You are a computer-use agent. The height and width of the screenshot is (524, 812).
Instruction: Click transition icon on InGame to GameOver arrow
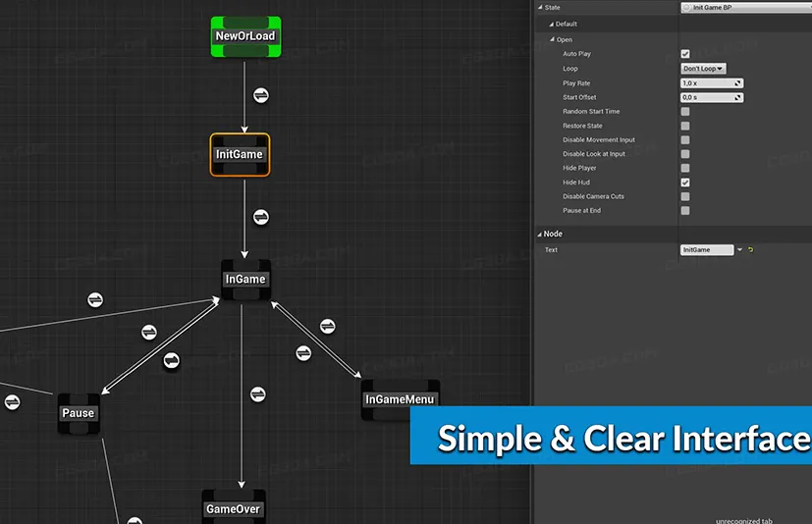click(258, 394)
